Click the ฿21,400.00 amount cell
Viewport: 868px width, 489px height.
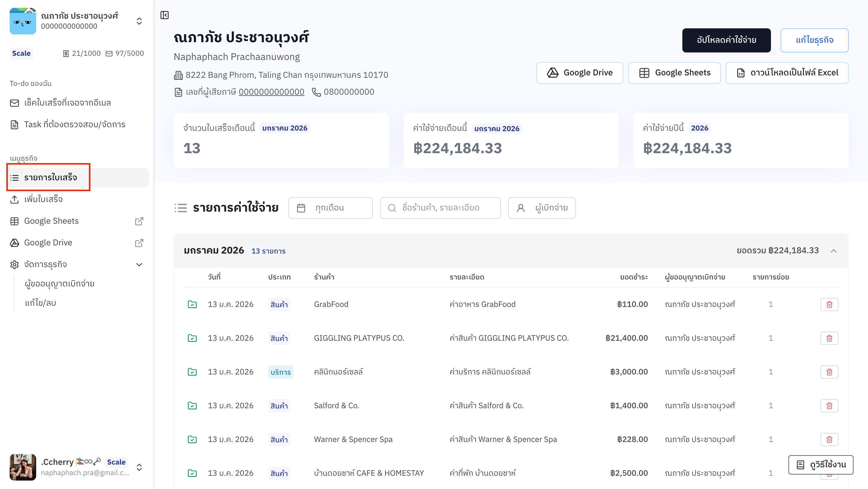tap(626, 338)
